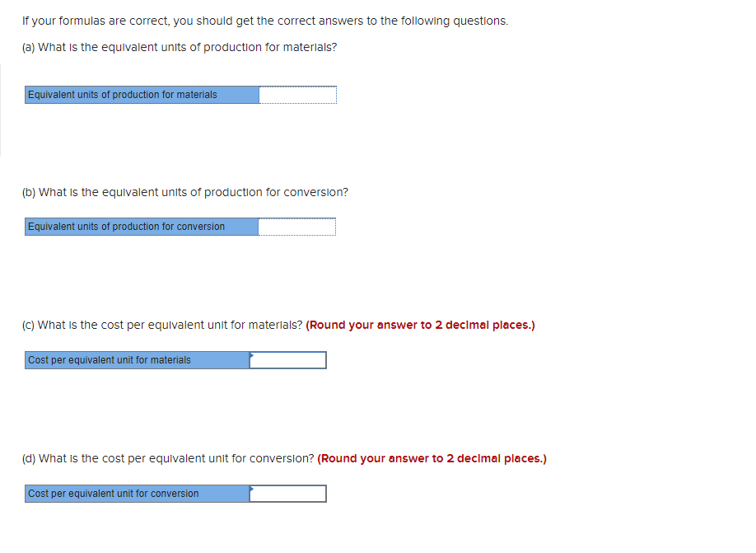Image resolution: width=756 pixels, height=553 pixels.
Task: Click the cost per unit for materials field
Action: (x=288, y=359)
